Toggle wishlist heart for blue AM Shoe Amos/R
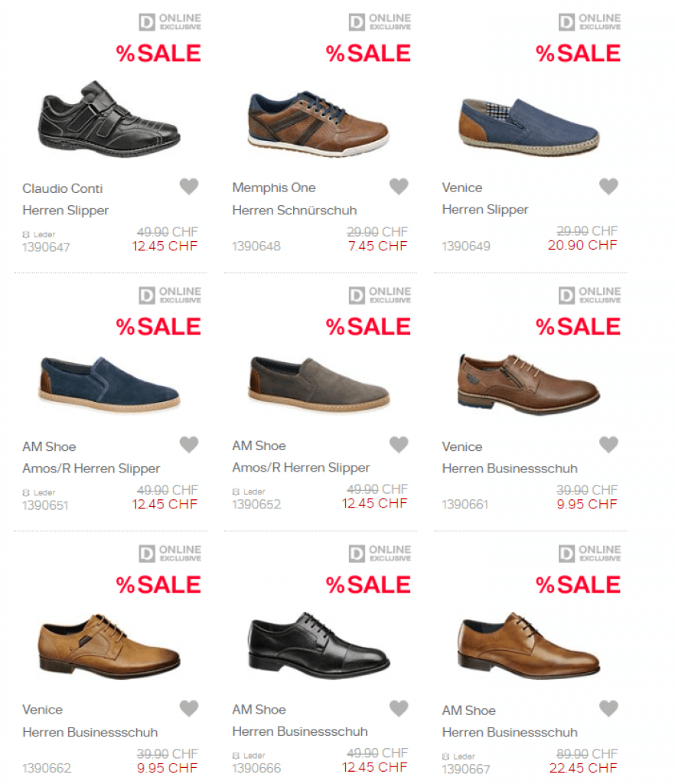Screen dimensions: 675x784 [189, 444]
